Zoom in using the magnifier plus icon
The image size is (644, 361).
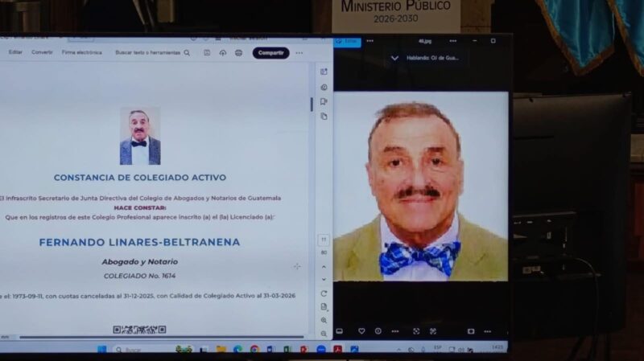point(324,320)
